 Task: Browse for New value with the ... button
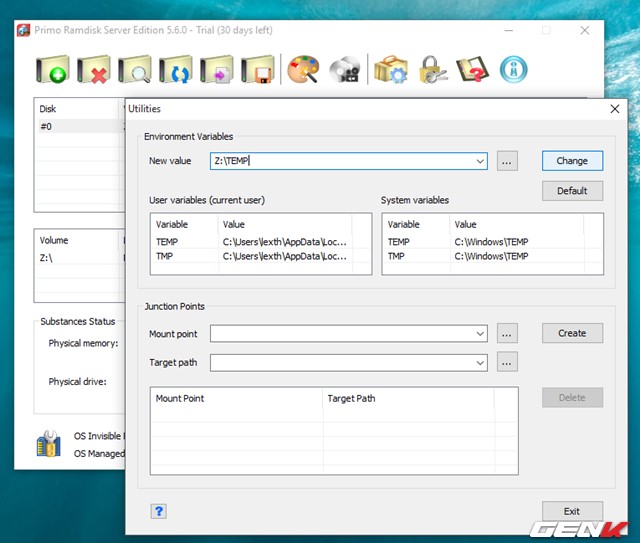[x=507, y=161]
